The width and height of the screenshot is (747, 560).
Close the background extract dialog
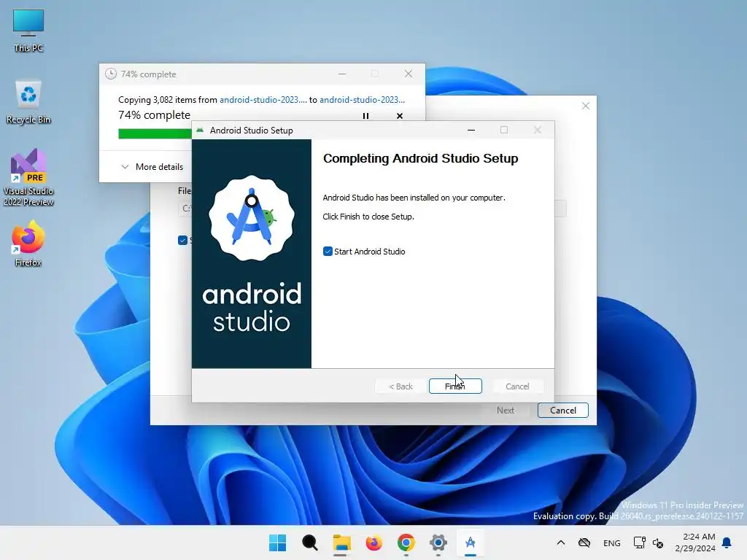pyautogui.click(x=586, y=106)
